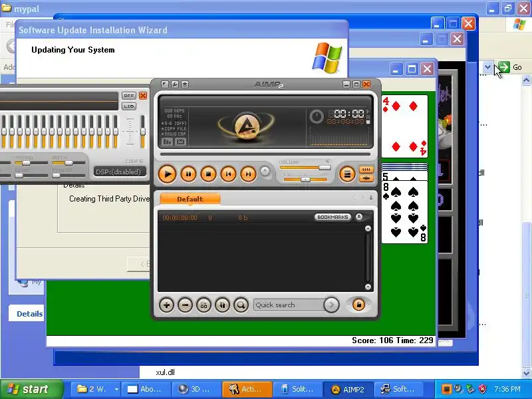This screenshot has height=399, width=532.
Task: Pause playback in AIMP2
Action: tap(188, 174)
